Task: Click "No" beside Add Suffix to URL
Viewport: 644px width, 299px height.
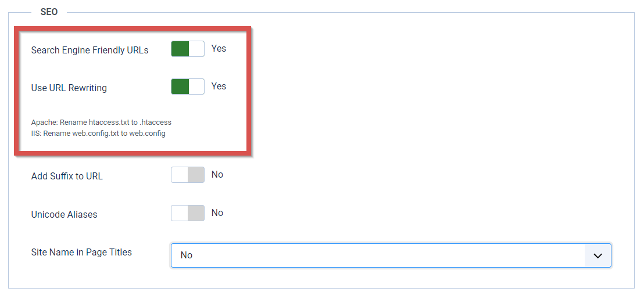Action: coord(217,175)
